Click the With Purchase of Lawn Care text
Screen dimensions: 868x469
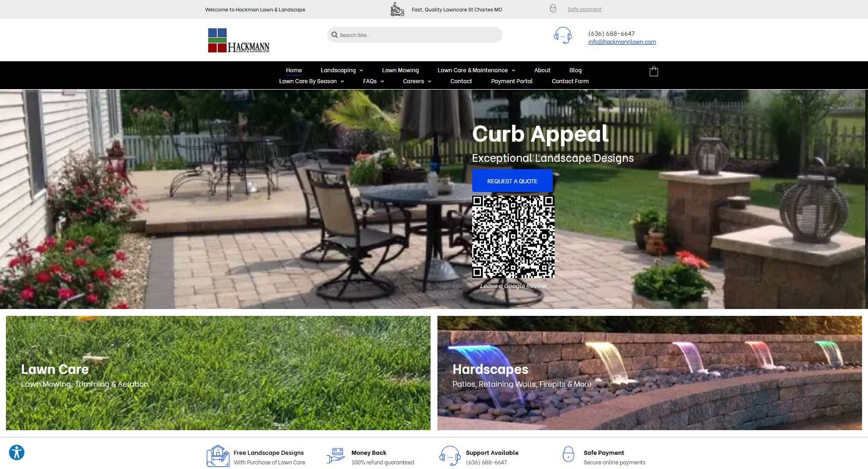tap(269, 463)
